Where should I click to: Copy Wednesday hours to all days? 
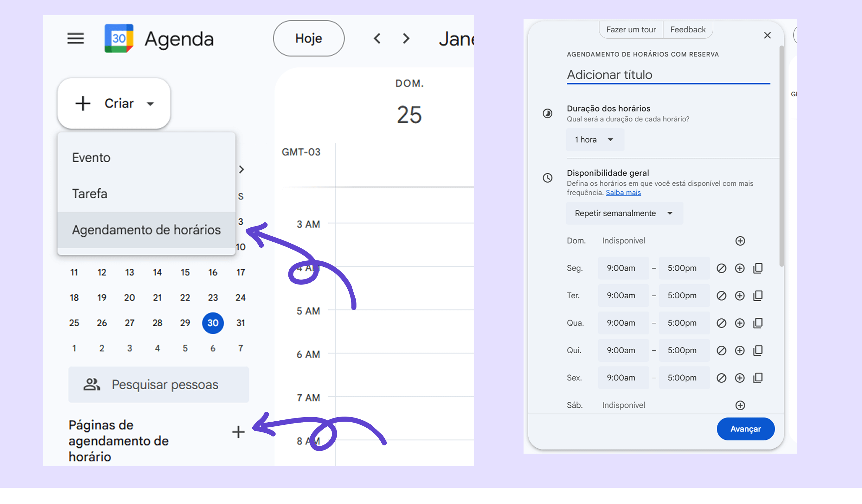tap(758, 323)
